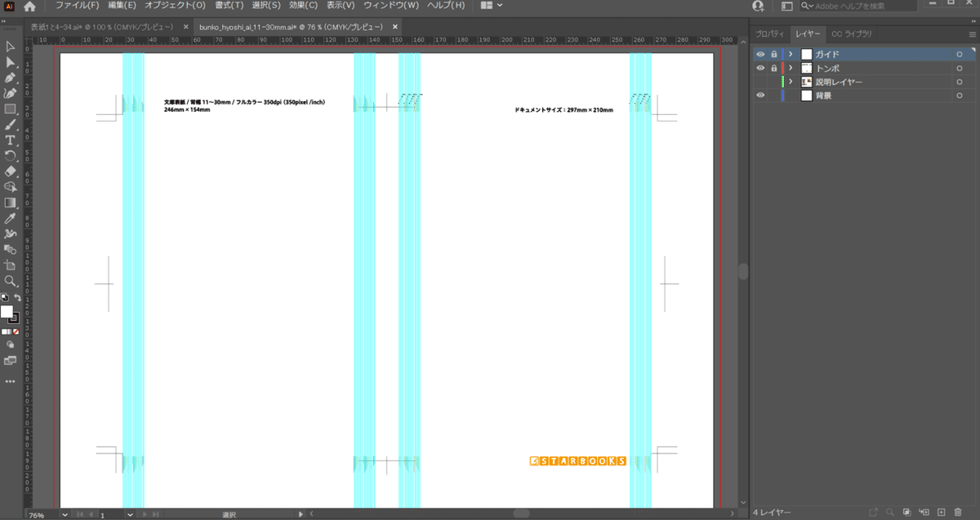Select the Blend tool
980x520 pixels.
[x=10, y=249]
